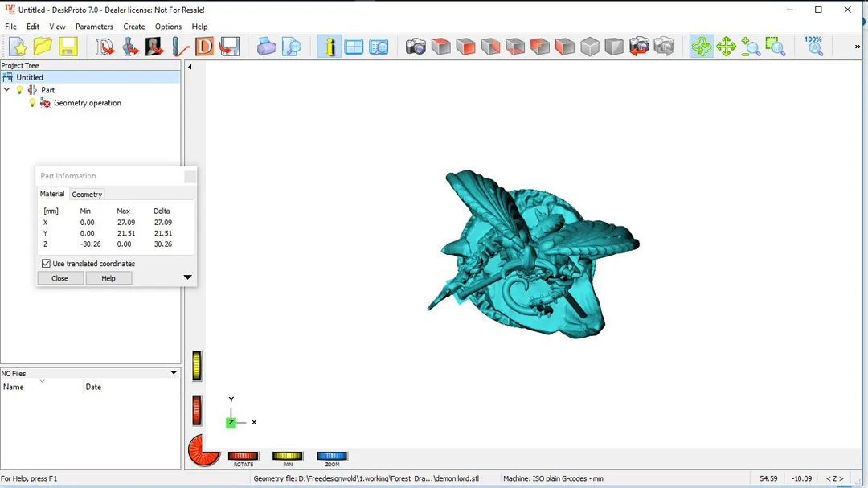Screen dimensions: 868x488
Task: Click the < Z > status bar field
Action: [x=835, y=478]
